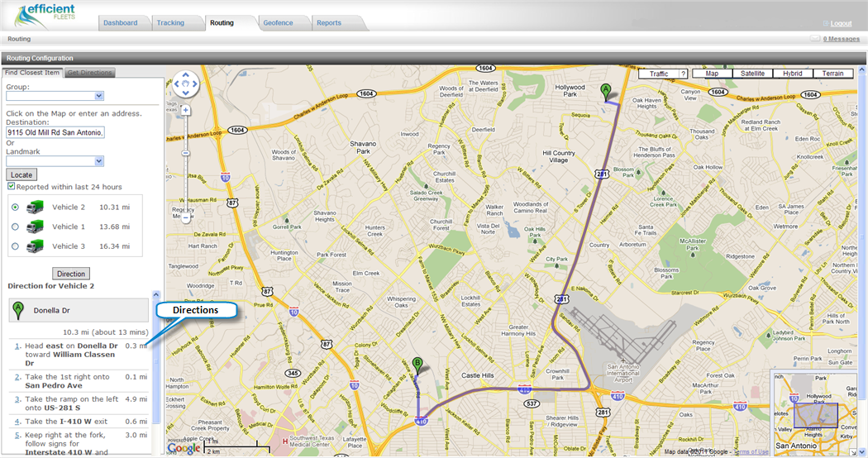Viewport: 868px width, 458px height.
Task: Open the Terms of Use map link
Action: 751,452
